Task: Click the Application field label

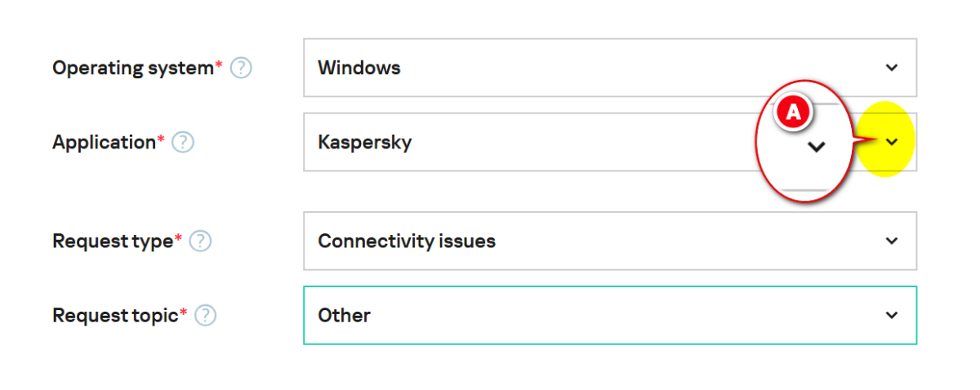Action: click(x=104, y=143)
